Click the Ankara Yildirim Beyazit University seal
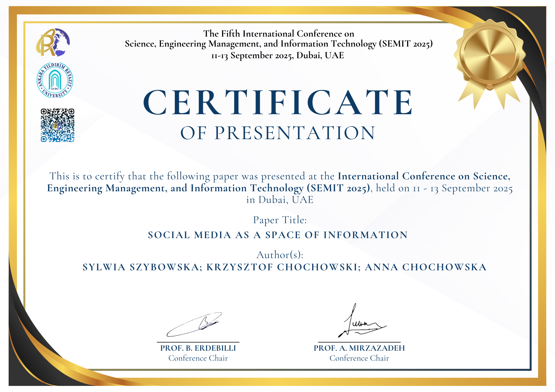 click(55, 80)
